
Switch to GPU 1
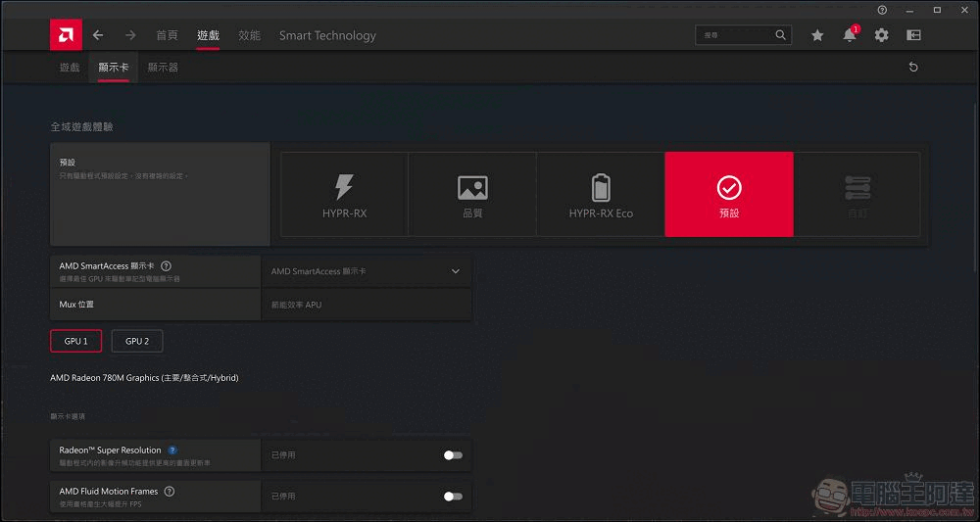tap(76, 342)
